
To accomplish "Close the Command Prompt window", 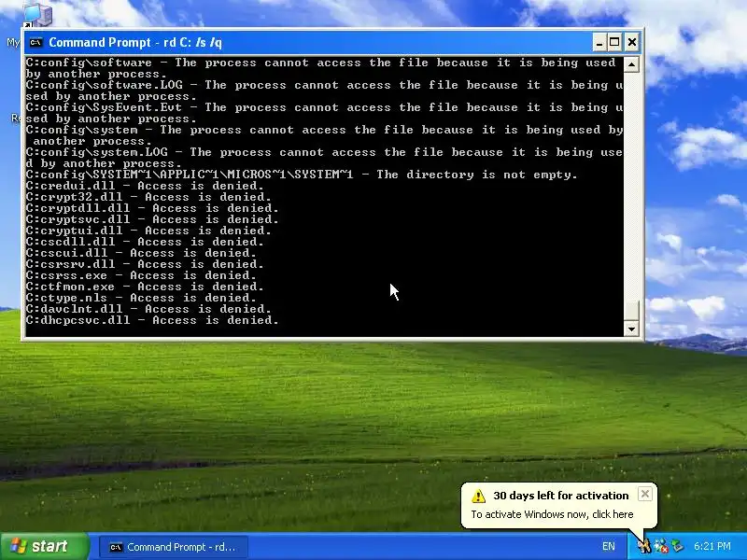I will pos(632,43).
